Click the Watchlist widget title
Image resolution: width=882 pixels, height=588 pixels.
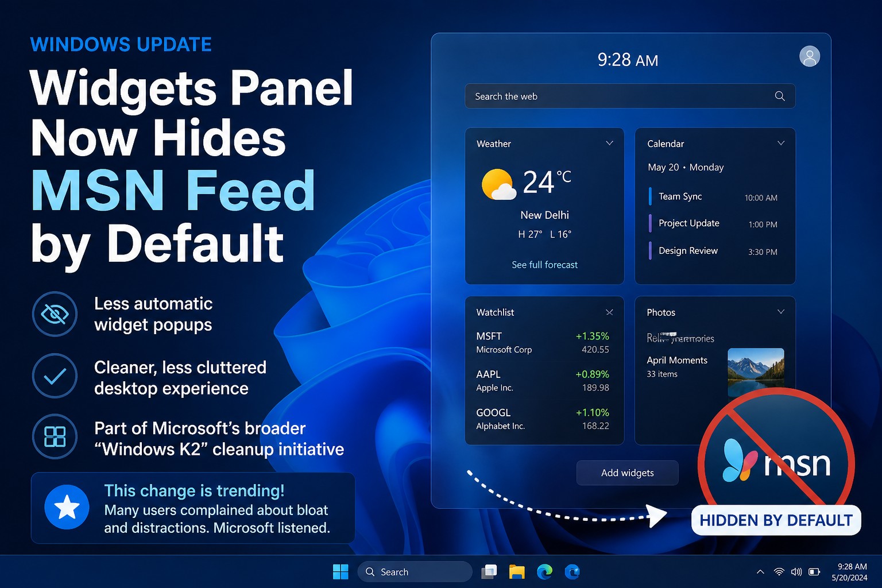click(495, 312)
